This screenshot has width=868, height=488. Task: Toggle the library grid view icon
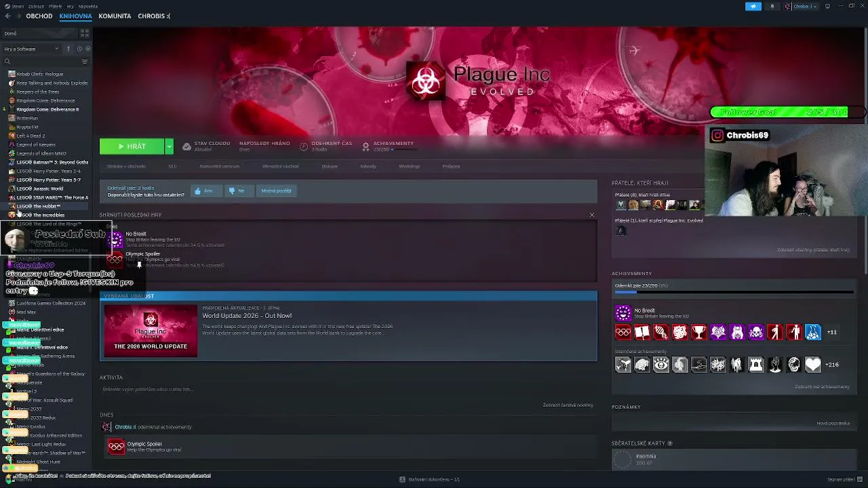tap(85, 33)
